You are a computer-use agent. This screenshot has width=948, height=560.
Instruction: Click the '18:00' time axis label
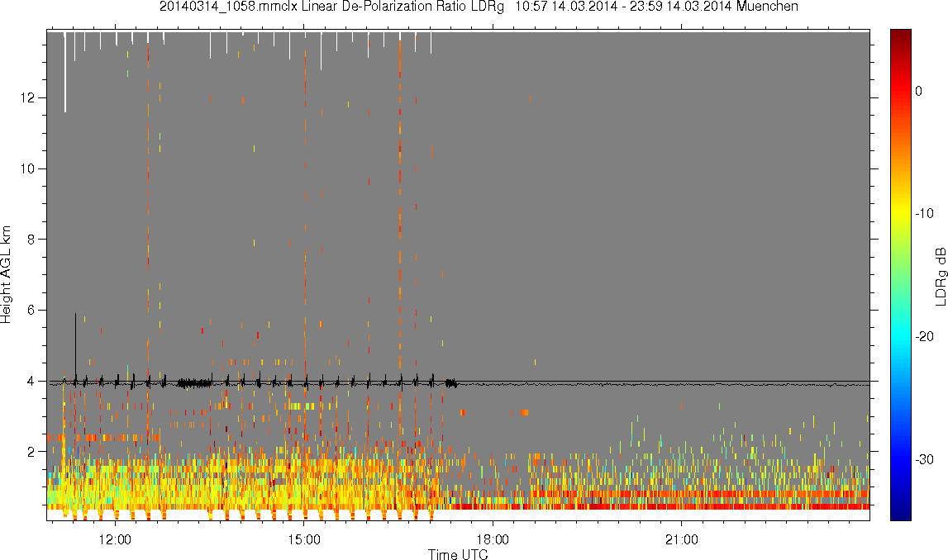click(x=493, y=539)
